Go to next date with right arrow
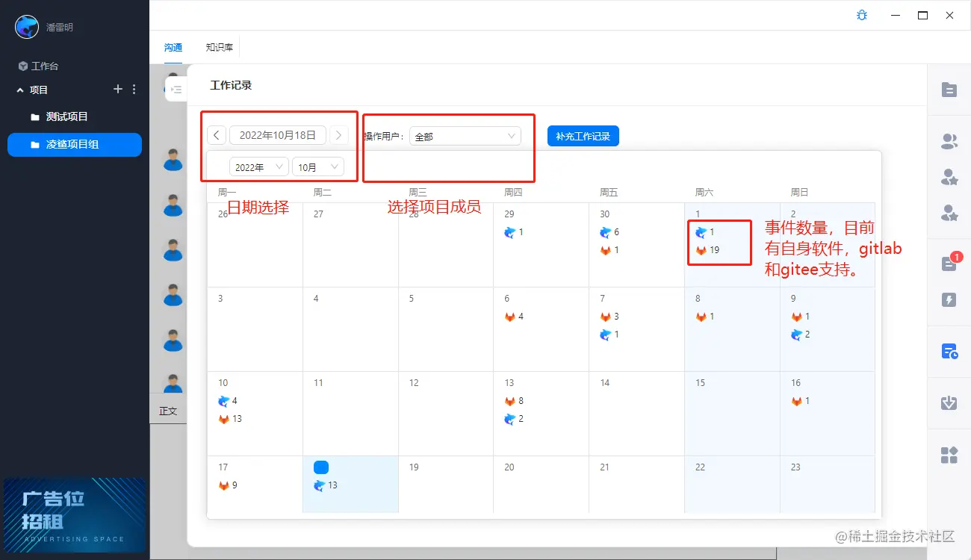 coord(339,135)
